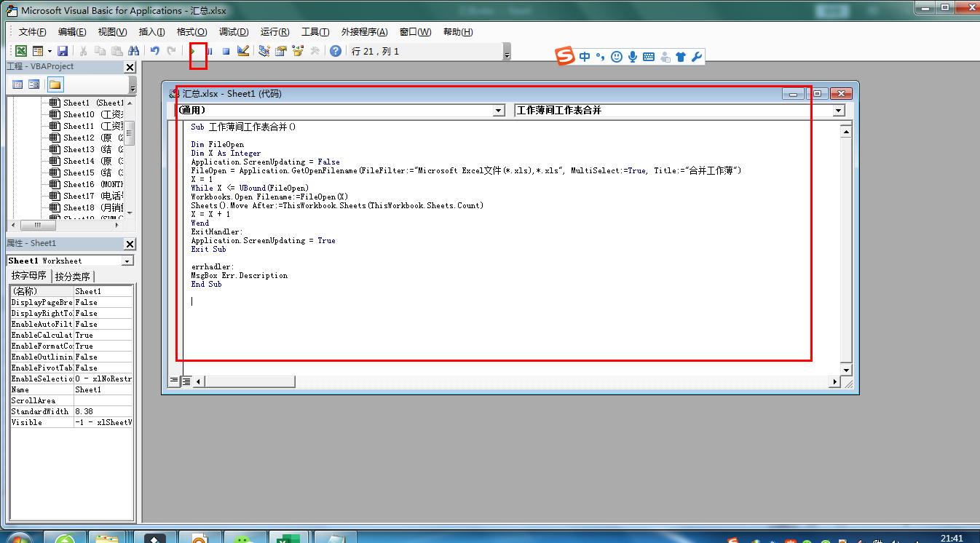Screen dimensions: 980x543
Task: Click the ScrollArea property value field
Action: point(103,400)
